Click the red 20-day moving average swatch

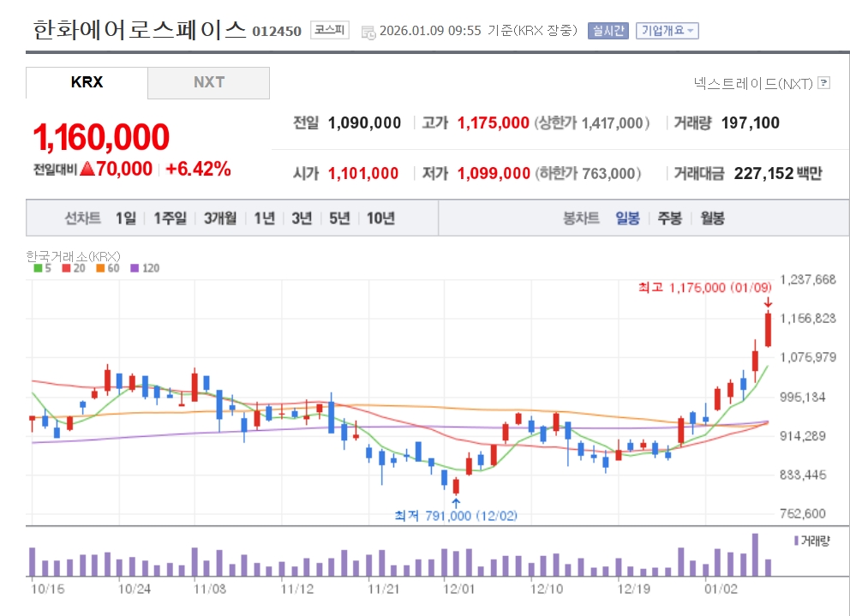tap(66, 268)
